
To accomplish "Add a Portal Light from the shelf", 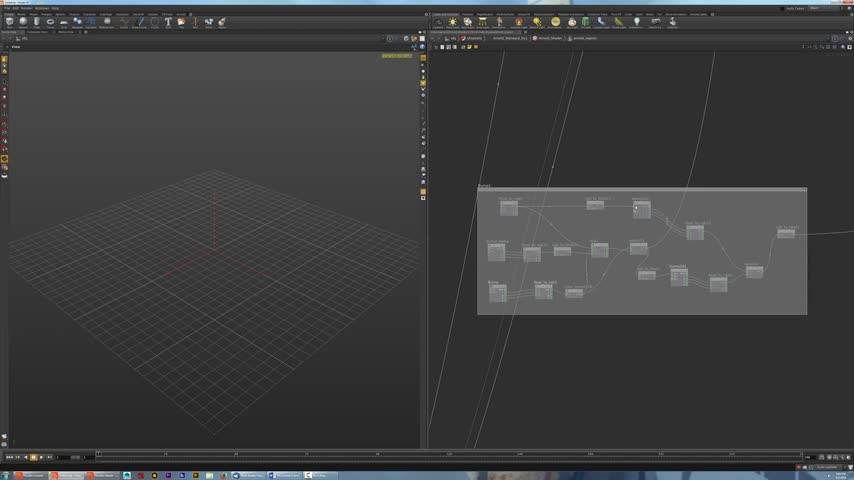I will click(x=619, y=22).
